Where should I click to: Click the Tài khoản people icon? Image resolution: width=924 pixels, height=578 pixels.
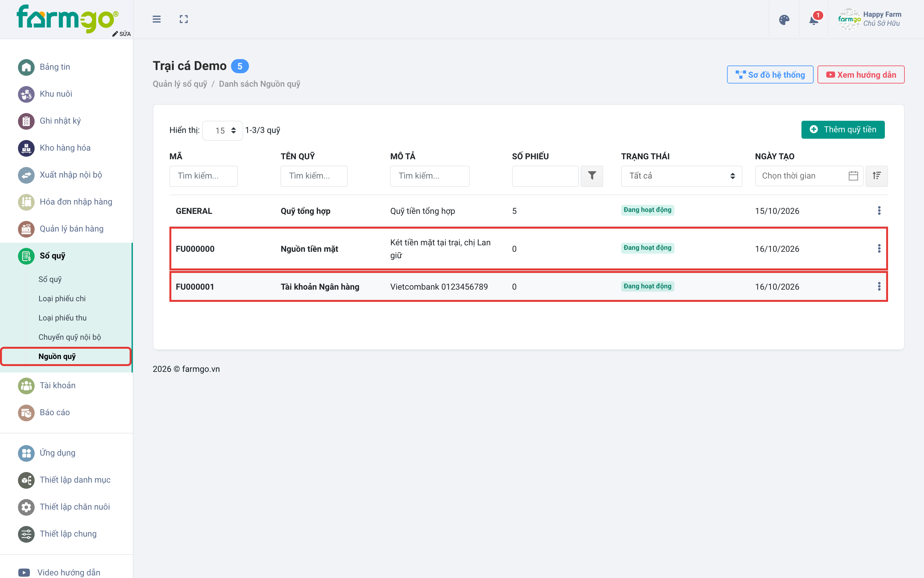pos(26,386)
